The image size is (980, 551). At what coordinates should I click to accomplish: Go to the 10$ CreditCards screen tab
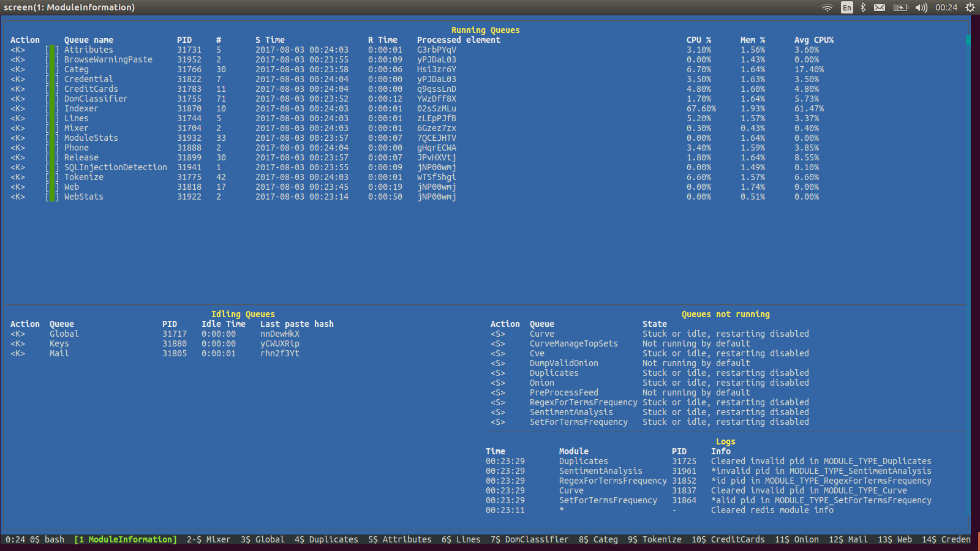(x=728, y=539)
